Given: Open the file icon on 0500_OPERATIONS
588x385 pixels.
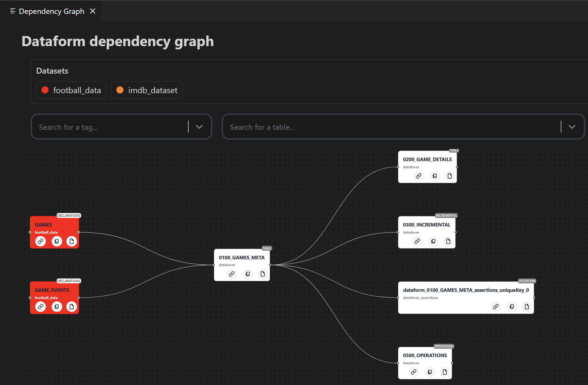Looking at the screenshot, I should [445, 372].
